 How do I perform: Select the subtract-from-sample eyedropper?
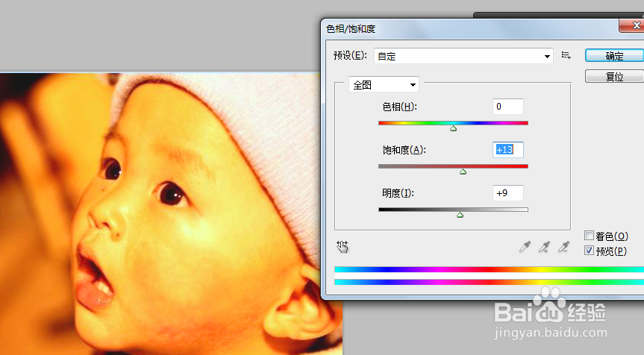(x=563, y=247)
